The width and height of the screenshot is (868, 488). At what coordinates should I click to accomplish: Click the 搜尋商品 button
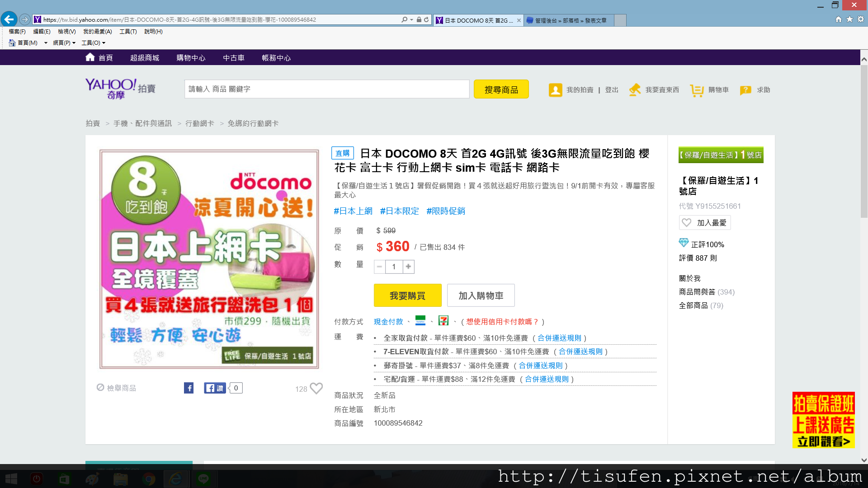(x=501, y=89)
